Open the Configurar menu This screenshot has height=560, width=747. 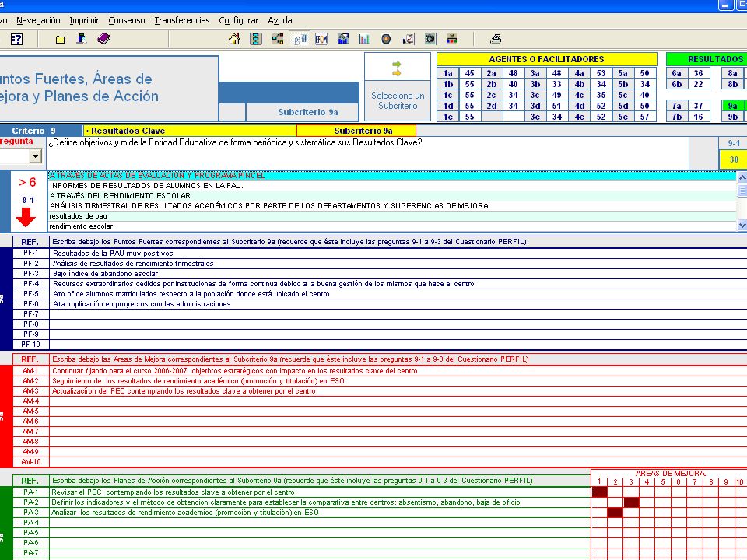239,20
